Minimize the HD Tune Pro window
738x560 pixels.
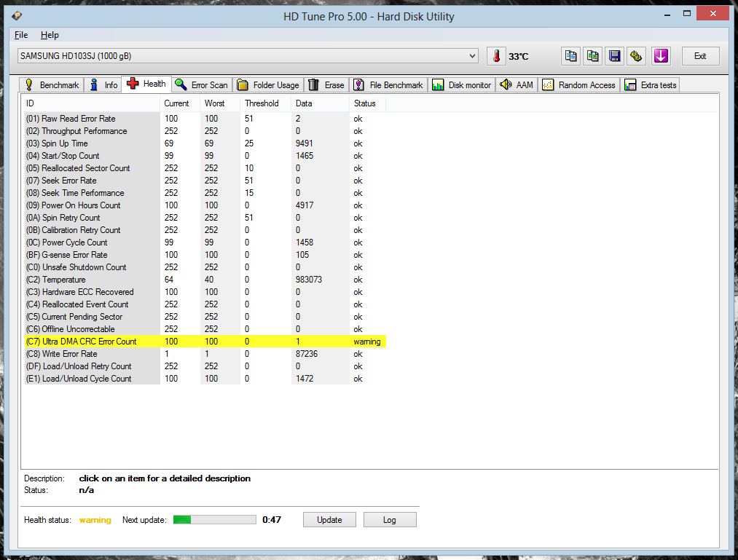click(667, 15)
